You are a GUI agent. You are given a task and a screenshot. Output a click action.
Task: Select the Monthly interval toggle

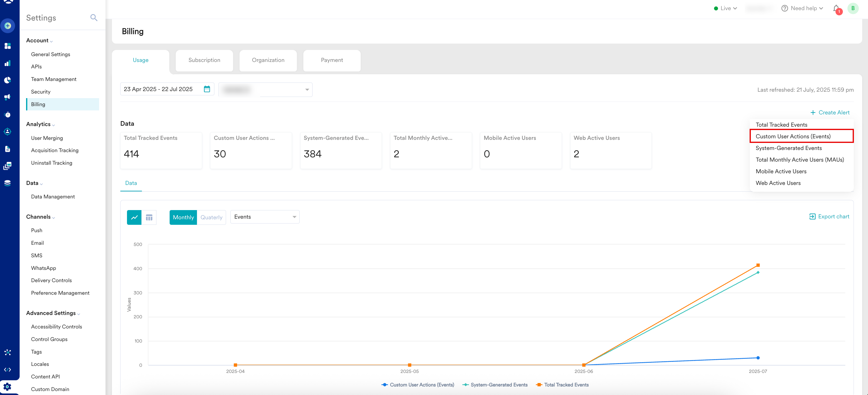(x=183, y=217)
